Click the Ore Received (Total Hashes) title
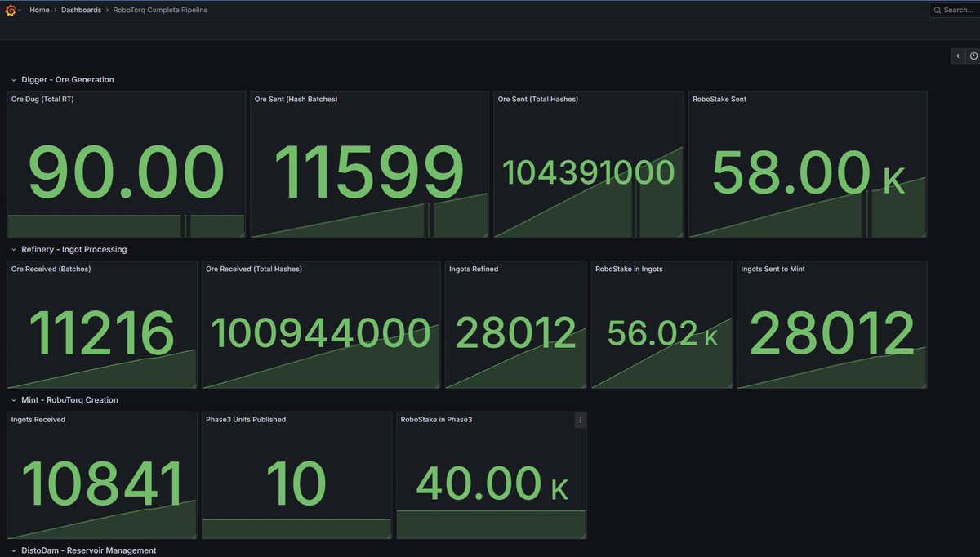Screen dimensions: 980x557 click(x=254, y=269)
